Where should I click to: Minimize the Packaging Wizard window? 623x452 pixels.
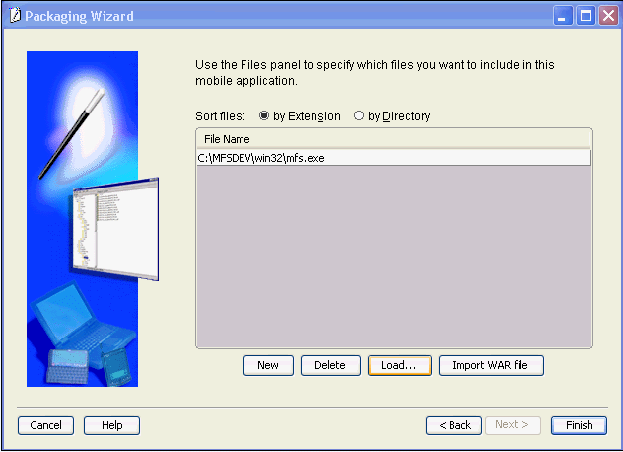click(562, 16)
